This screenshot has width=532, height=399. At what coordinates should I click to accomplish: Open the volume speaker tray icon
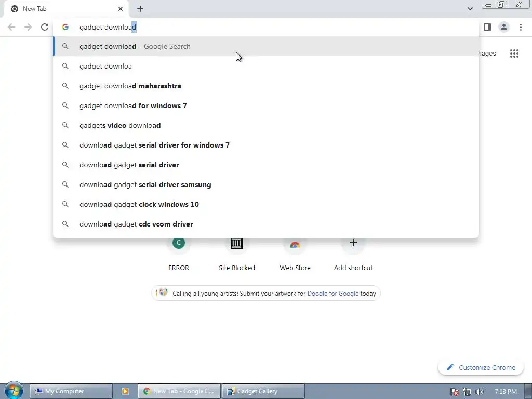point(479,392)
